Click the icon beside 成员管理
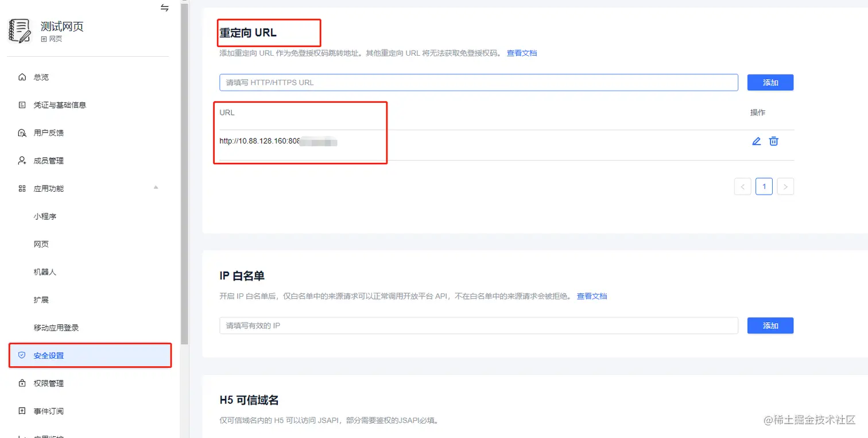This screenshot has width=868, height=438. coord(22,161)
